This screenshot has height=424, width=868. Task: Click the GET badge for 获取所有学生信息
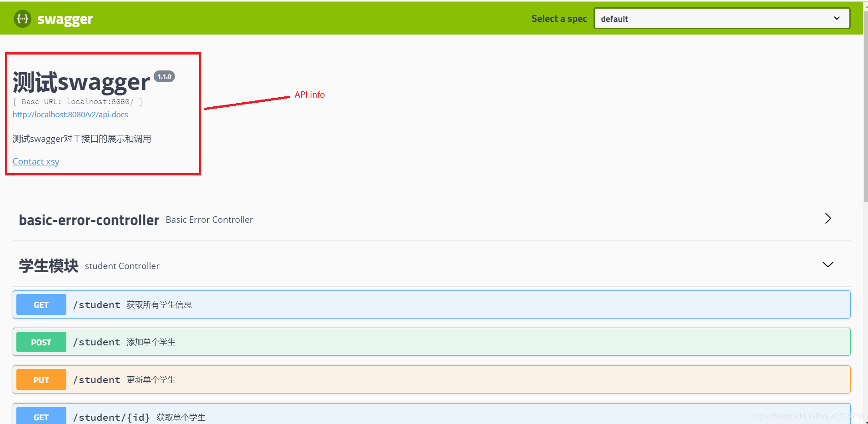tap(41, 304)
